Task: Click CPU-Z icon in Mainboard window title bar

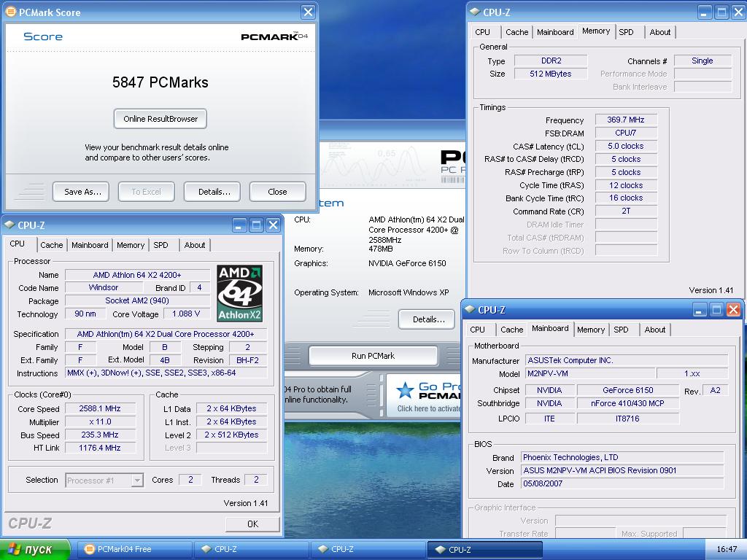Action: (470, 309)
